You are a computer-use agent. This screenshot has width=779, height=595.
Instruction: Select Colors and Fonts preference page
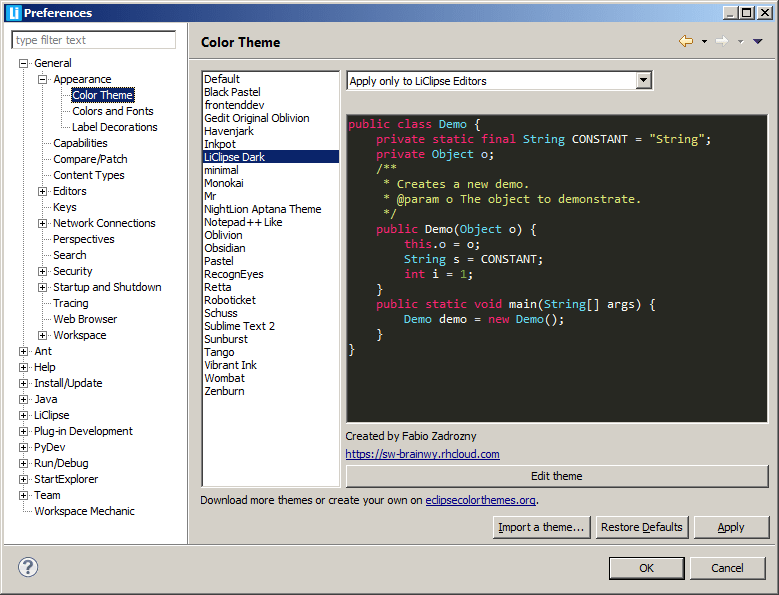coord(113,111)
